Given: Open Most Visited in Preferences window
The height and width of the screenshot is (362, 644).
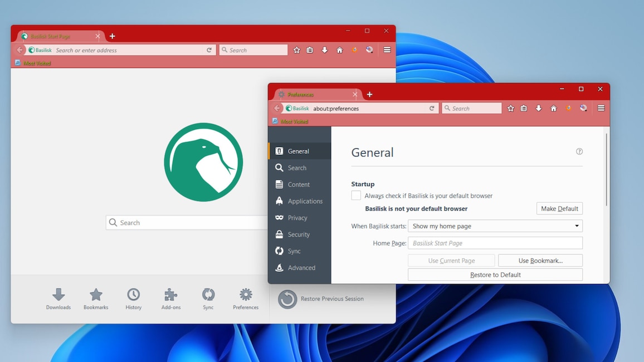Looking at the screenshot, I should coord(290,121).
